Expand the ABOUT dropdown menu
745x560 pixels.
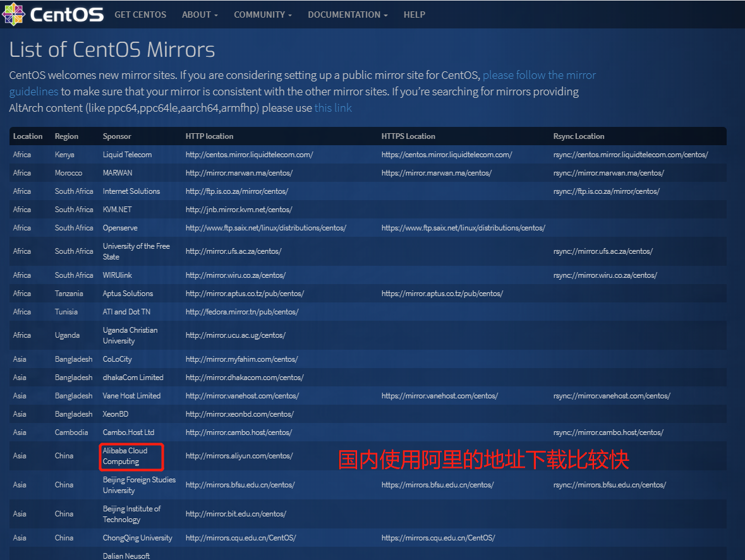(x=200, y=15)
